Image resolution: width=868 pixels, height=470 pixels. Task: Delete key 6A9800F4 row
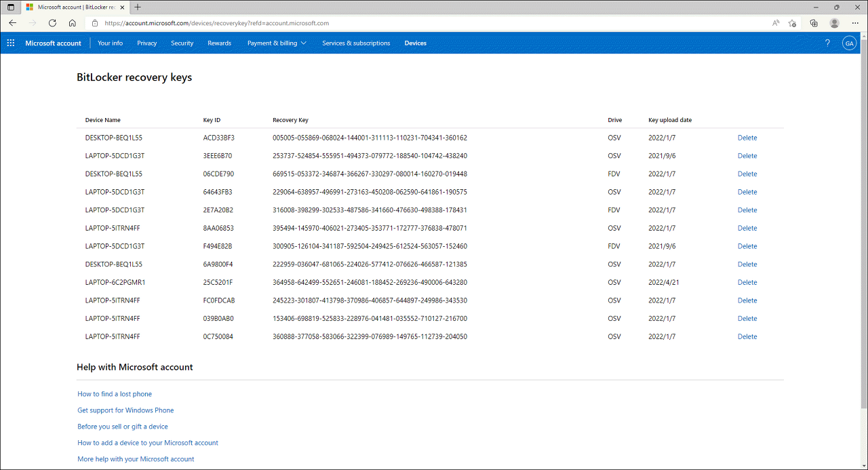point(747,264)
